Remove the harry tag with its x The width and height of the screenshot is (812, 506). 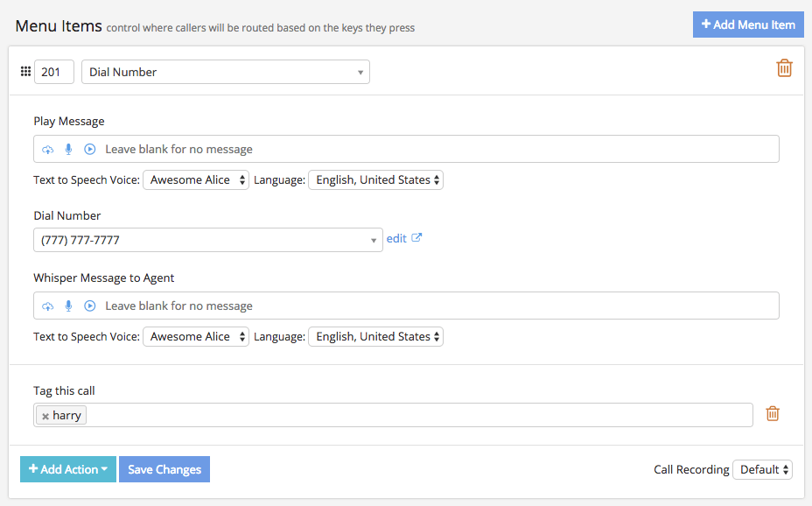[45, 417]
